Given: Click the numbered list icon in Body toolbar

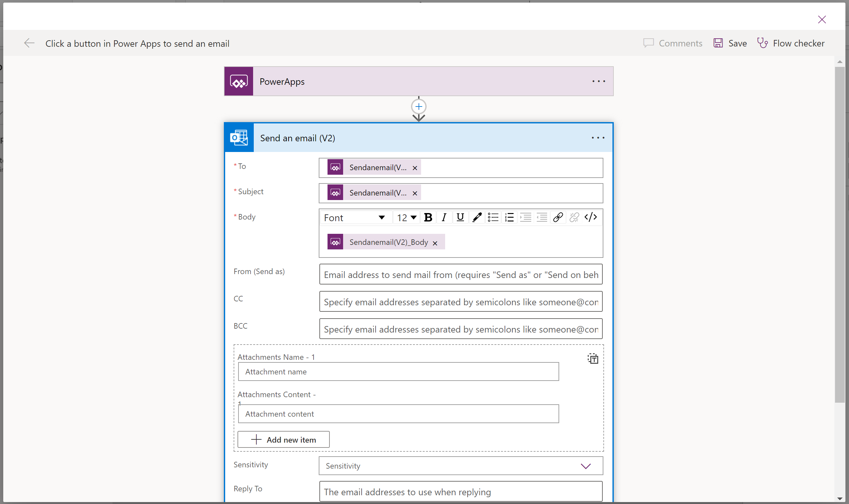Looking at the screenshot, I should (x=508, y=217).
